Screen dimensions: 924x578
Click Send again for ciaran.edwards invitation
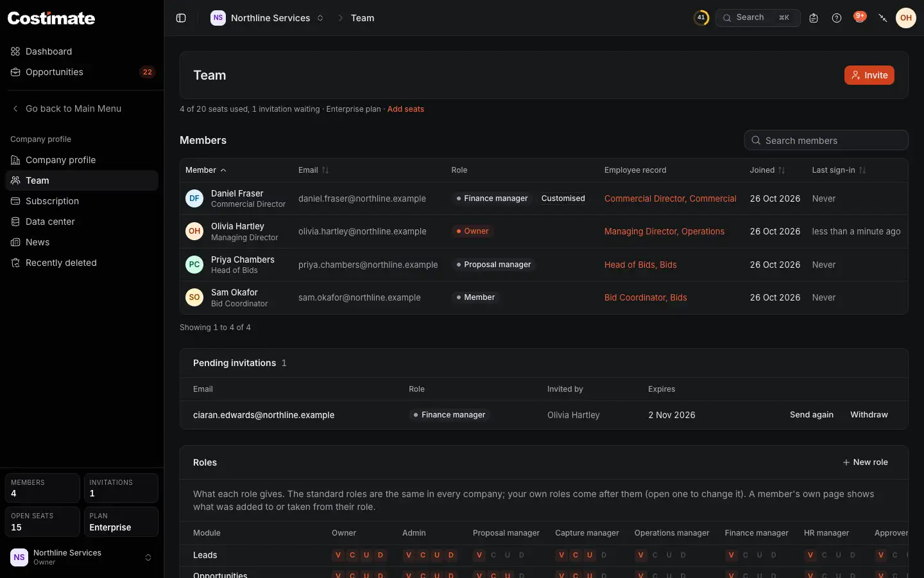click(812, 415)
